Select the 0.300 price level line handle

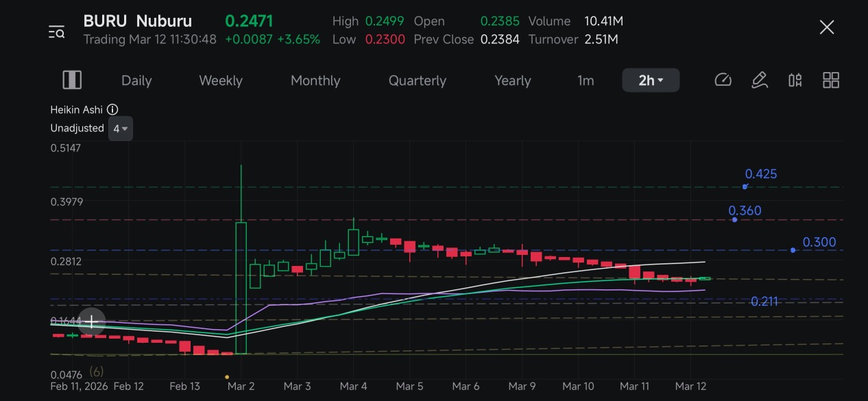[x=793, y=250]
